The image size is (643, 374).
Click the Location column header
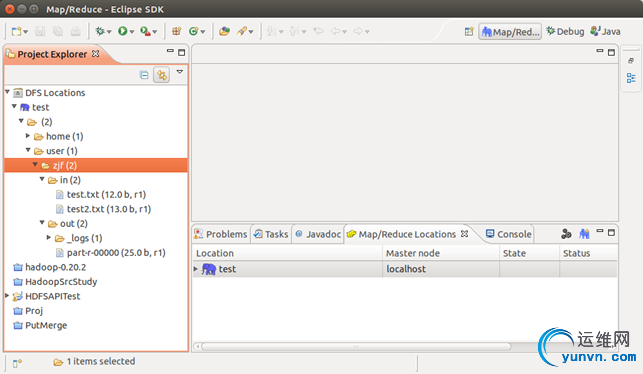[287, 253]
